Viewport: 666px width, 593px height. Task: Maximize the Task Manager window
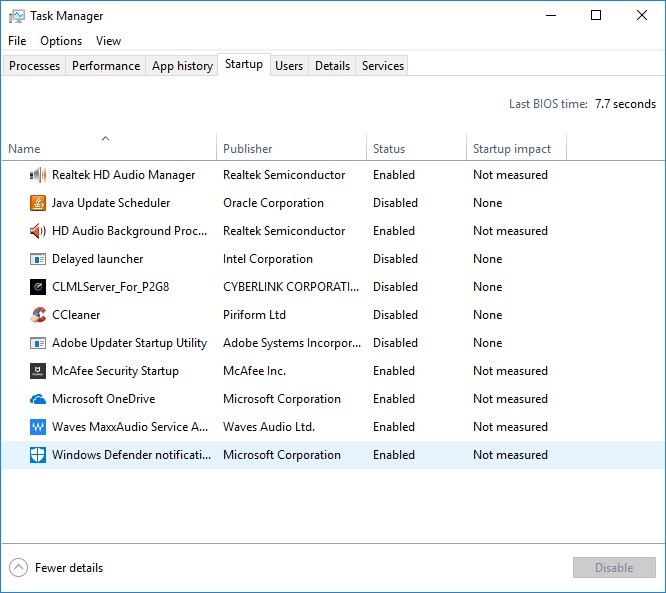tap(596, 16)
